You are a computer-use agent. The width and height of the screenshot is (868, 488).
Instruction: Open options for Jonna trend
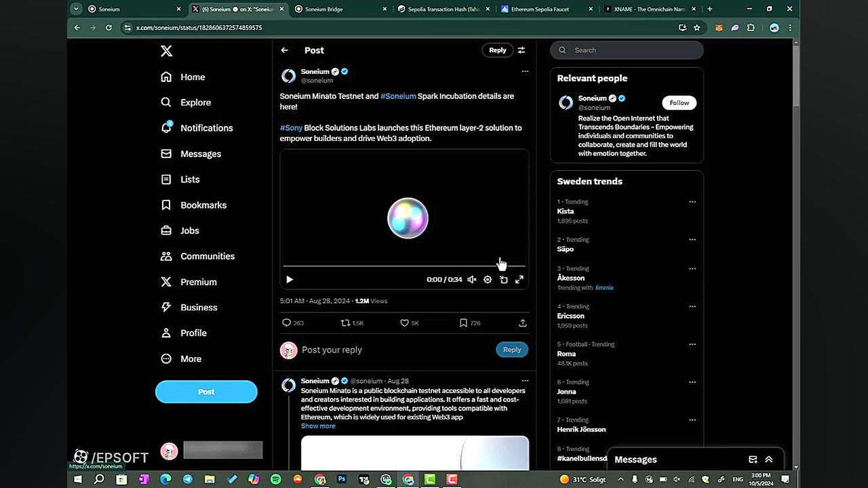pyautogui.click(x=692, y=382)
